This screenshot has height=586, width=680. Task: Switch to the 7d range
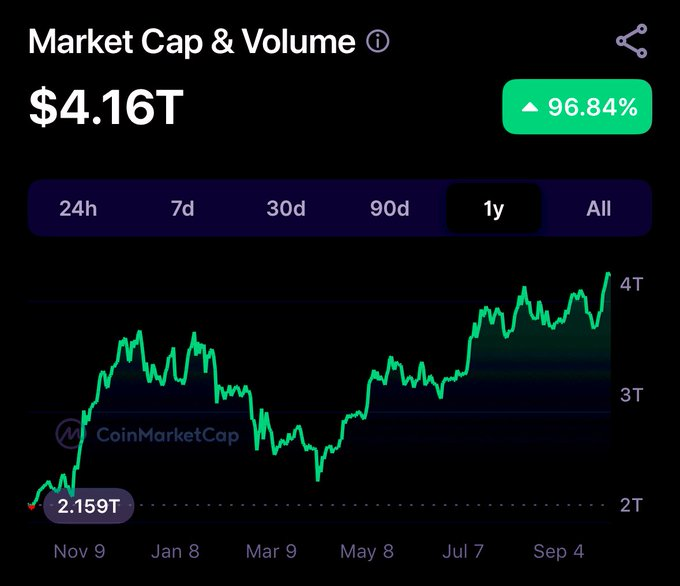pyautogui.click(x=182, y=209)
